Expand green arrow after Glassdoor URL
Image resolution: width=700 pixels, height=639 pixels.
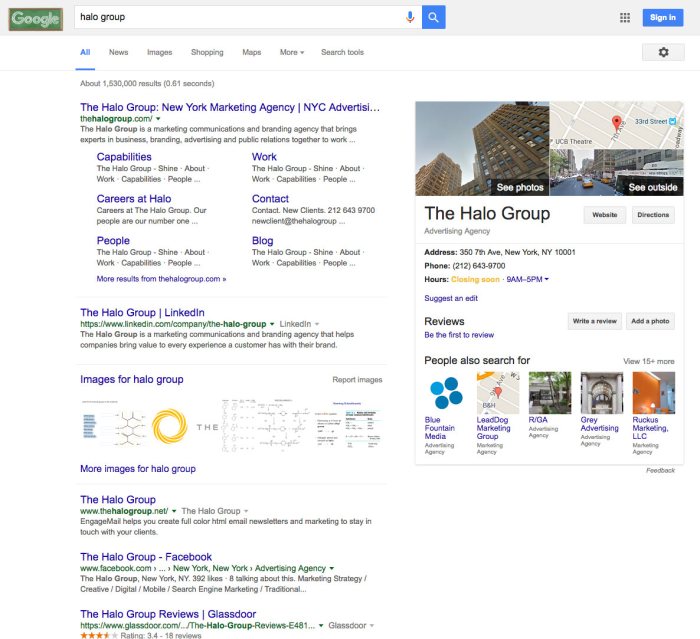[x=321, y=626]
